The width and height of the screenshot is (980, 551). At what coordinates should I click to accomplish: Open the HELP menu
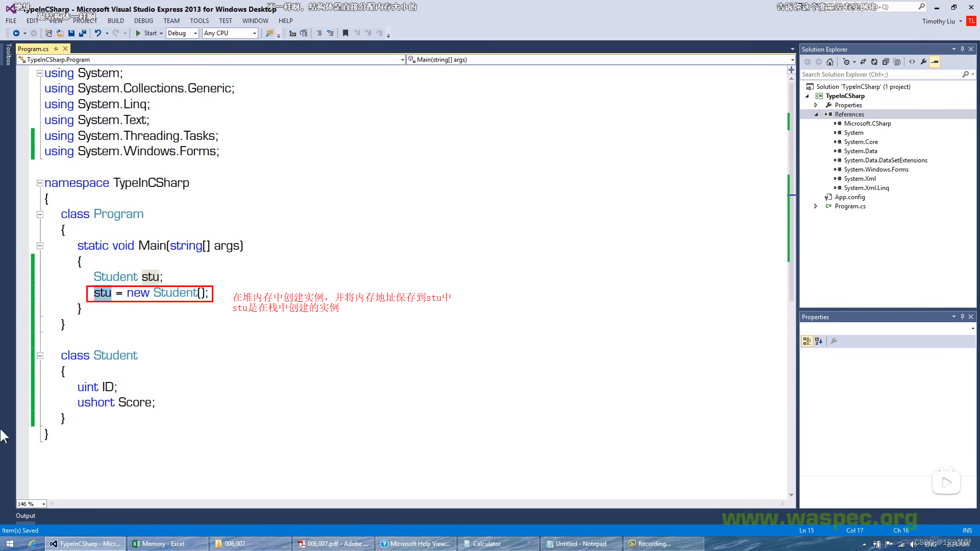tap(285, 21)
